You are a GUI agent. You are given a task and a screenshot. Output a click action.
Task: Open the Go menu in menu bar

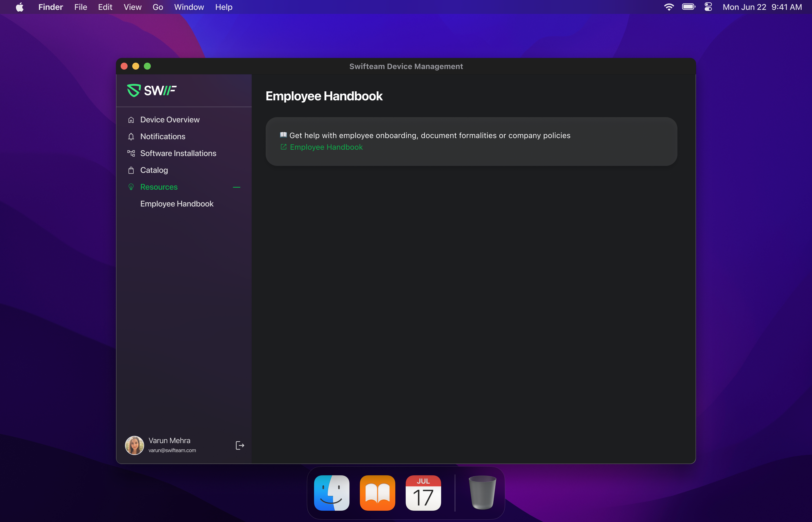point(157,7)
